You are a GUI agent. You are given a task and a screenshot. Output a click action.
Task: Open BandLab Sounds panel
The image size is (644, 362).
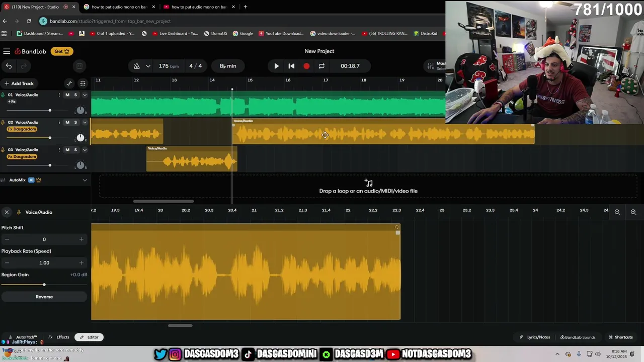coord(578,337)
